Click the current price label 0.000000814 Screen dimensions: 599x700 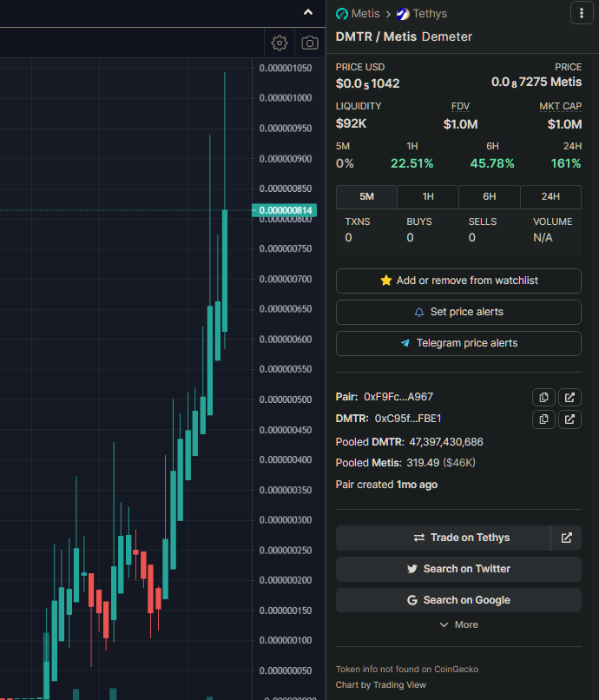click(285, 210)
